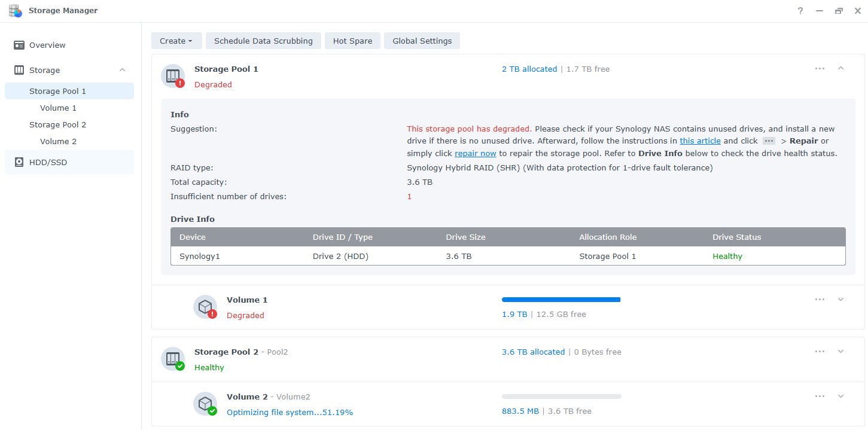This screenshot has width=868, height=430.
Task: Click the Synology1 device cell
Action: pos(200,256)
